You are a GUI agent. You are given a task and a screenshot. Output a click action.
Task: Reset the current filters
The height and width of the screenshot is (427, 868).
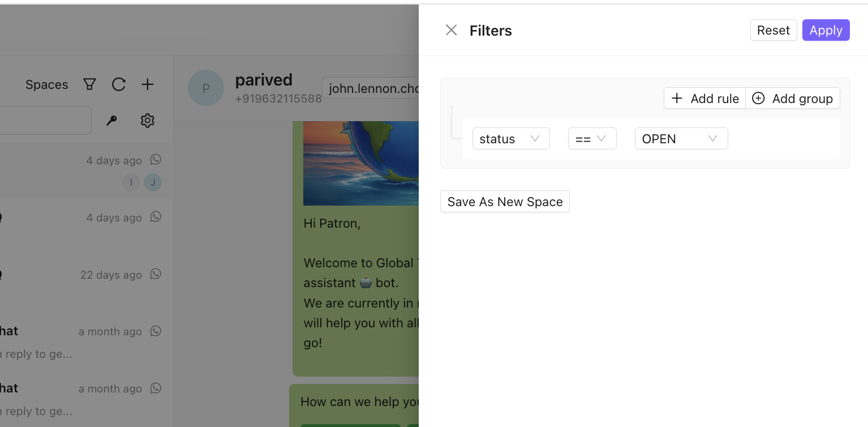(x=773, y=30)
